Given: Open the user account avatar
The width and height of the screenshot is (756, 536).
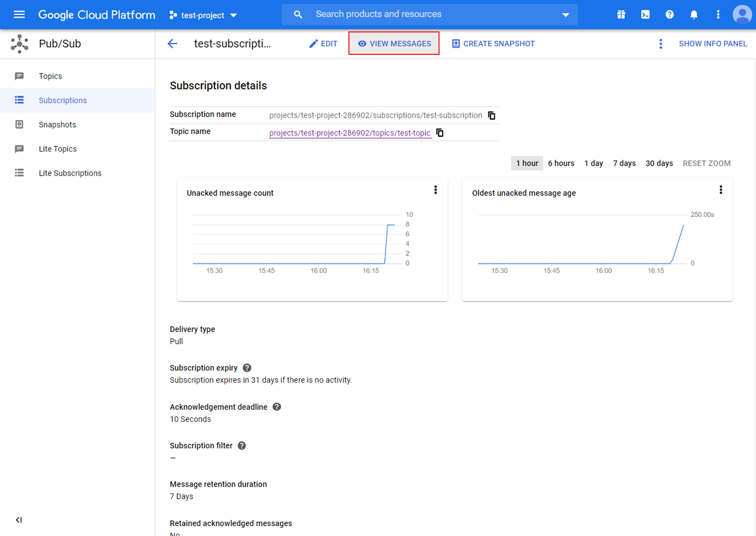Looking at the screenshot, I should pyautogui.click(x=742, y=15).
